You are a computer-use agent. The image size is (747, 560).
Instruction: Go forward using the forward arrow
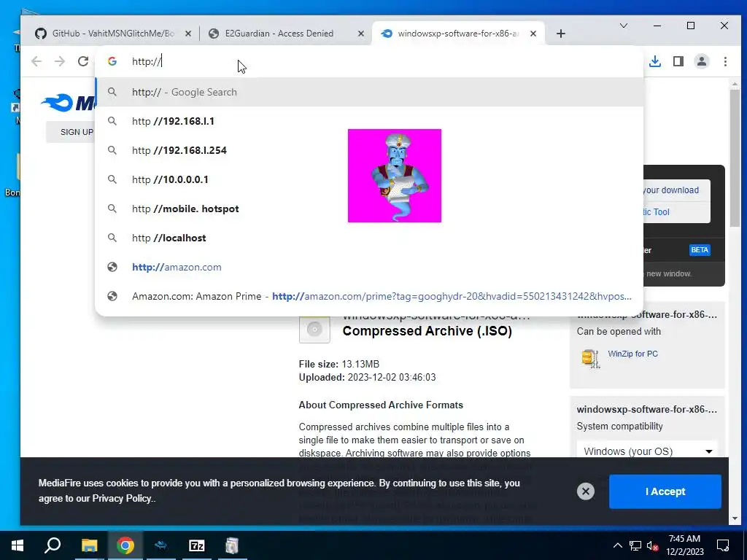60,61
